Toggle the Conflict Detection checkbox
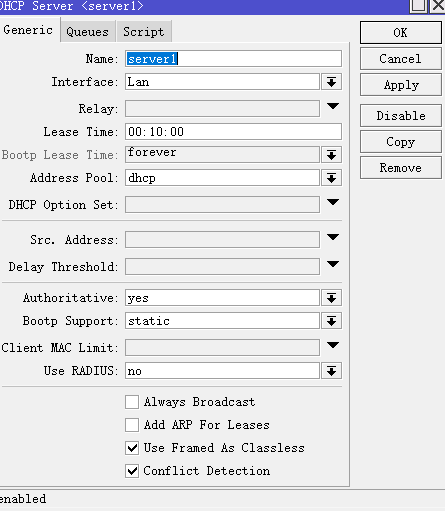 click(132, 471)
